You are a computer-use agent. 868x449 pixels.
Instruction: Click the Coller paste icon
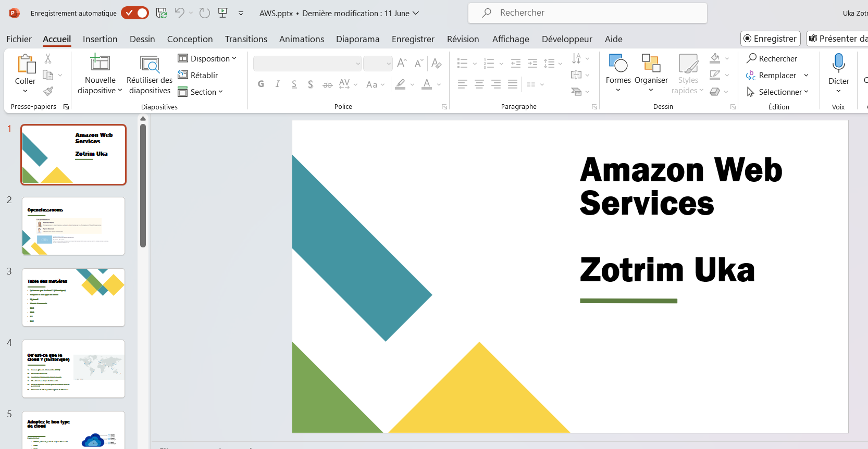click(x=26, y=65)
